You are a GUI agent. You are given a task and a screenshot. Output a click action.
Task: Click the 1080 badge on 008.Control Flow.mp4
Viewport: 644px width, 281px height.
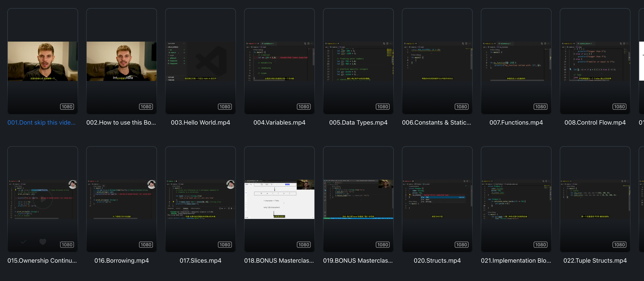619,107
